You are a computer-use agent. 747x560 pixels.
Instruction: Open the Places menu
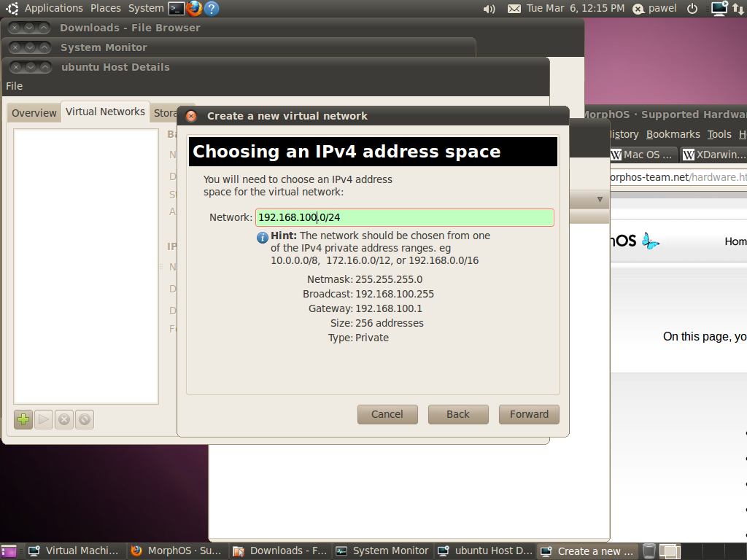click(x=106, y=8)
